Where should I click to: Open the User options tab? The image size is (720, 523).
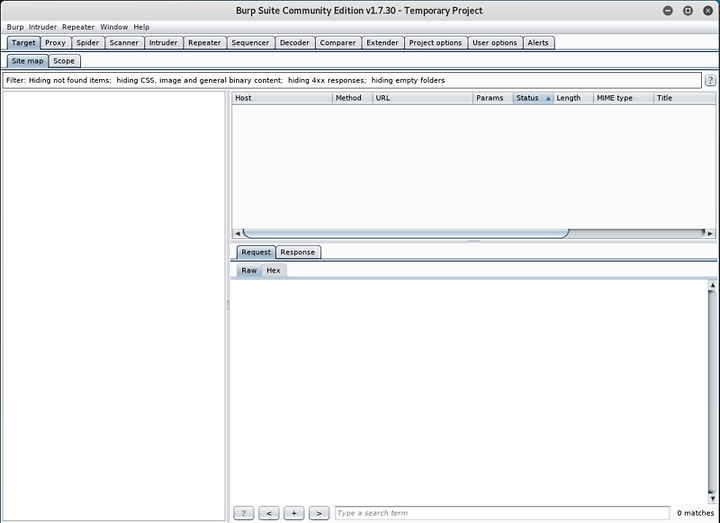pos(495,43)
